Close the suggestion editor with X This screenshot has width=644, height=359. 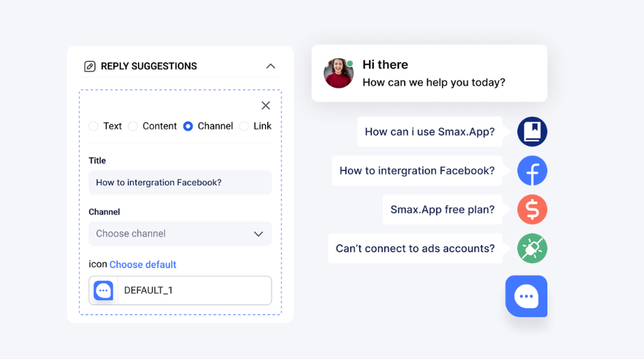[x=266, y=106]
